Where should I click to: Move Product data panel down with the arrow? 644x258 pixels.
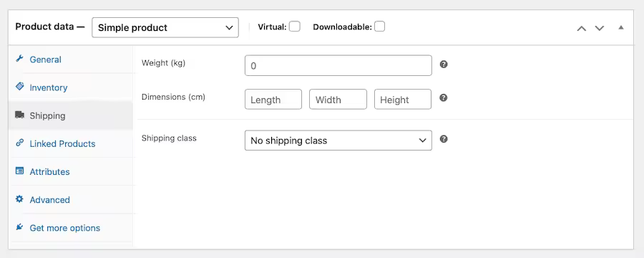coord(600,28)
